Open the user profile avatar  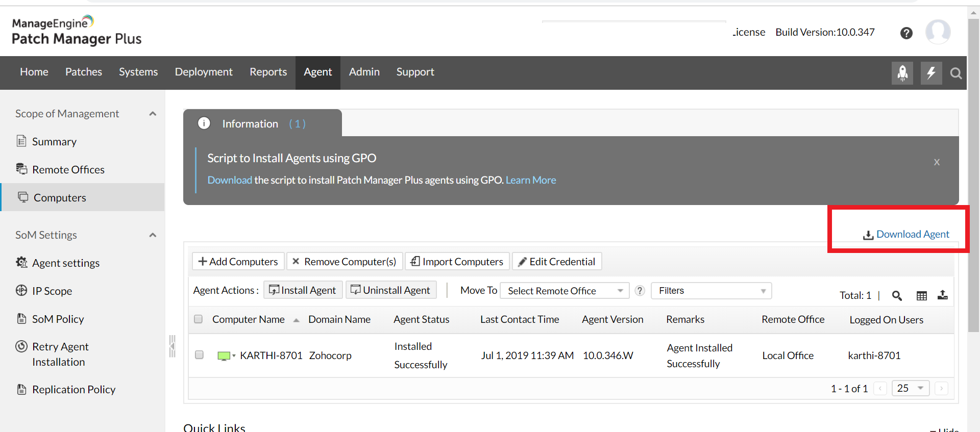(938, 32)
